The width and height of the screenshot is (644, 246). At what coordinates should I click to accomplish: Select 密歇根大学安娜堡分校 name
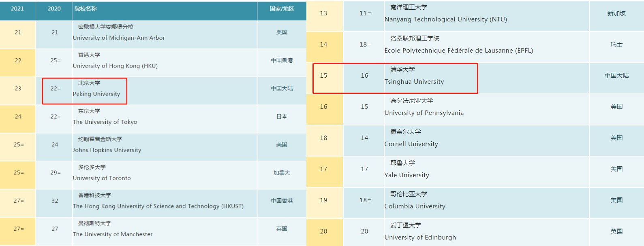click(x=106, y=27)
